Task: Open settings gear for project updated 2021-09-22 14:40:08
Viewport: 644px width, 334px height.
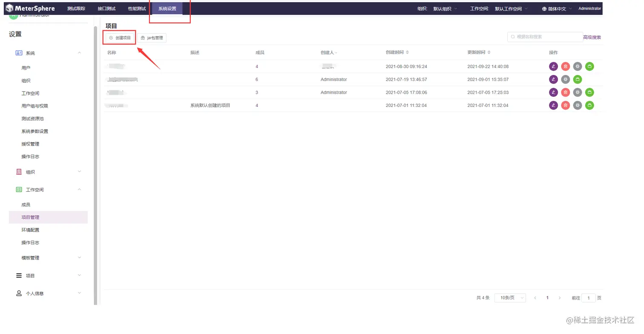Action: (578, 66)
